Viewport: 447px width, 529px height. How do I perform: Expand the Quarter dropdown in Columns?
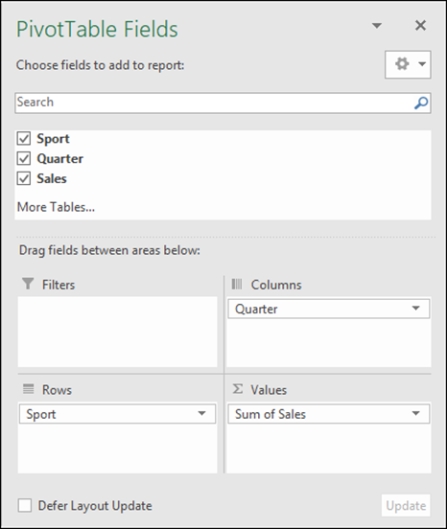416,308
